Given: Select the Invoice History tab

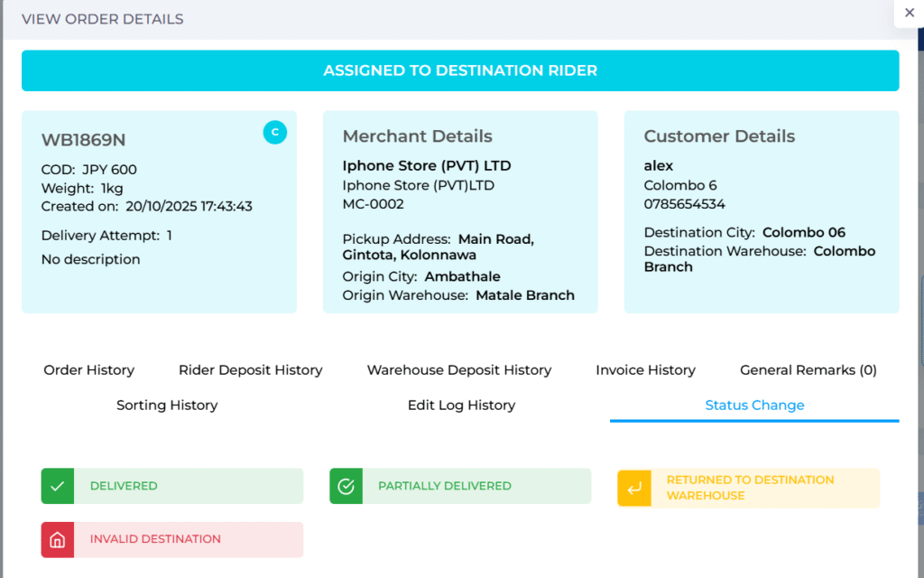Looking at the screenshot, I should click(x=645, y=370).
